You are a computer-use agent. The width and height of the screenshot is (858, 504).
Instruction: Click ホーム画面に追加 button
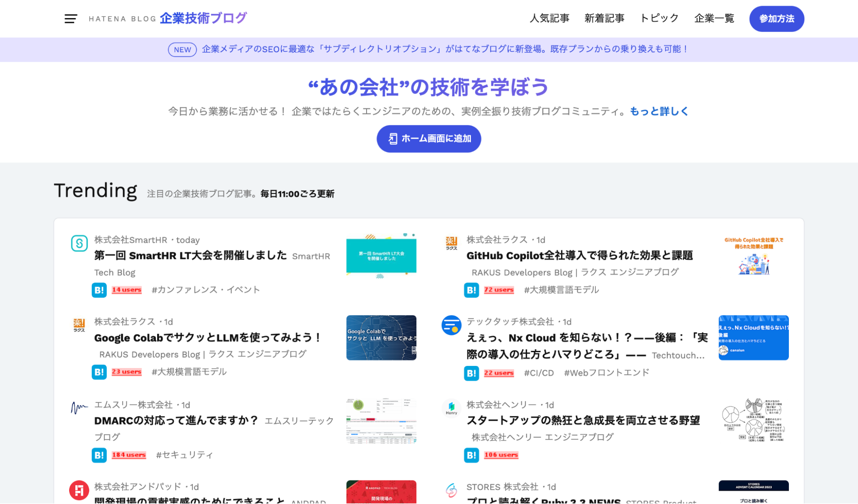[429, 139]
